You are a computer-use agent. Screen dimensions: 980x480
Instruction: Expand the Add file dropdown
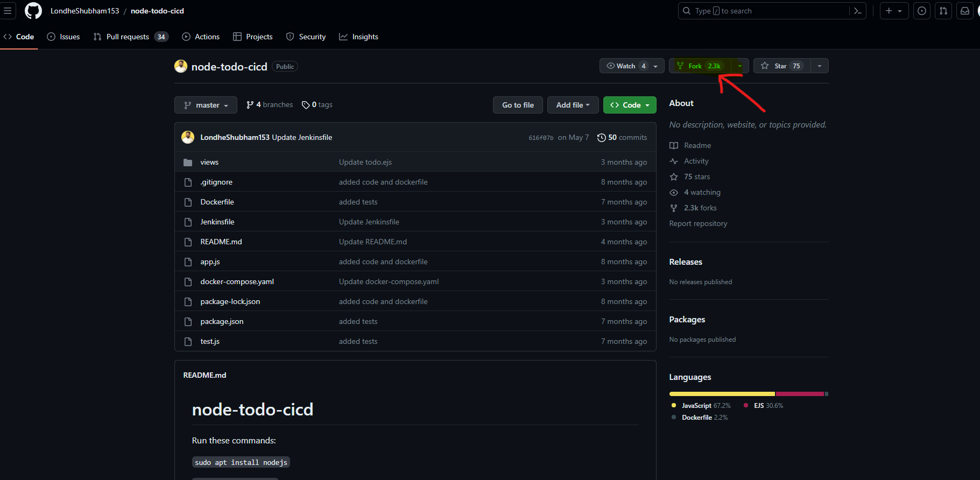pos(573,105)
